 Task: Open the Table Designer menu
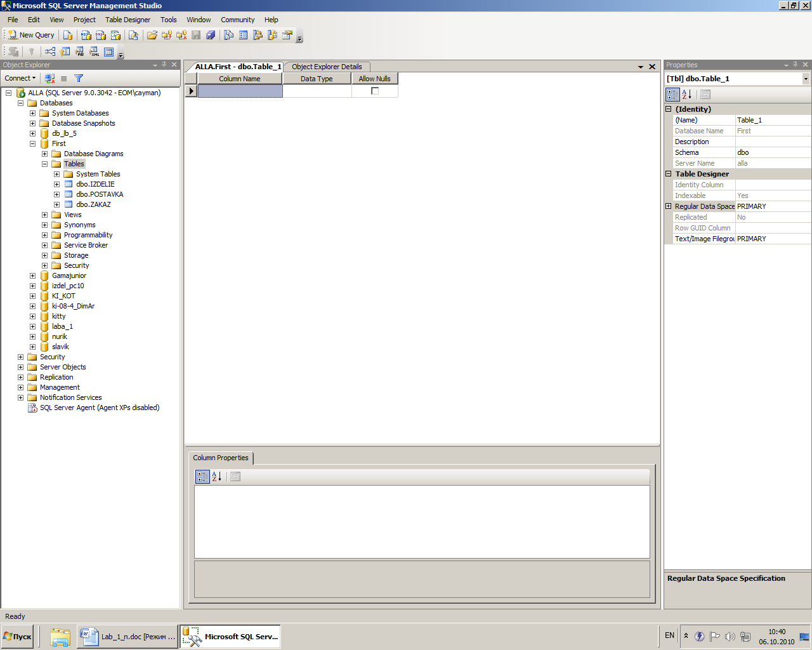tap(128, 20)
